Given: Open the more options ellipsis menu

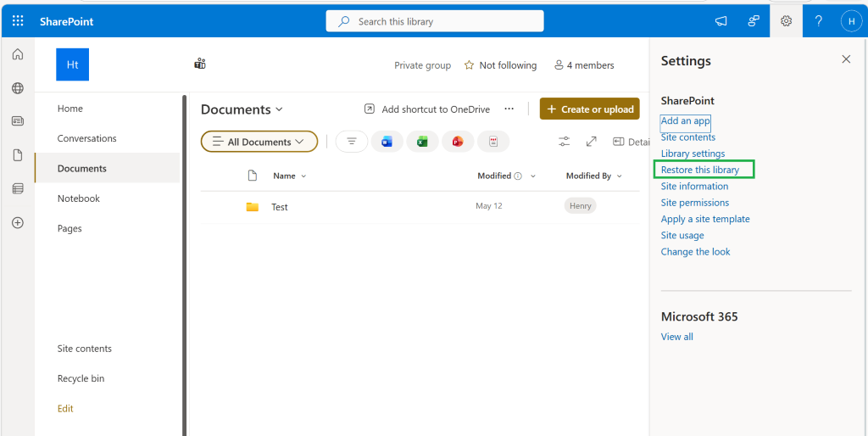Looking at the screenshot, I should coord(509,109).
